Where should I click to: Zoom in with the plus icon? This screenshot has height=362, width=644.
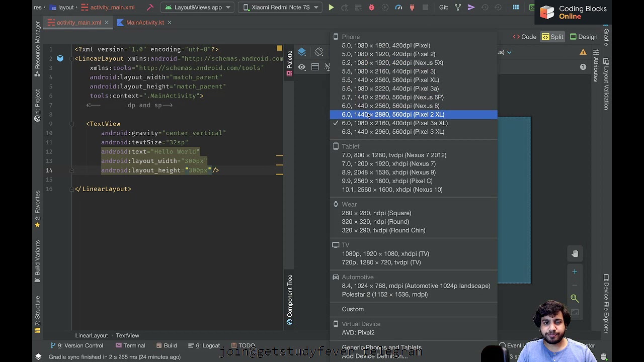(x=575, y=272)
